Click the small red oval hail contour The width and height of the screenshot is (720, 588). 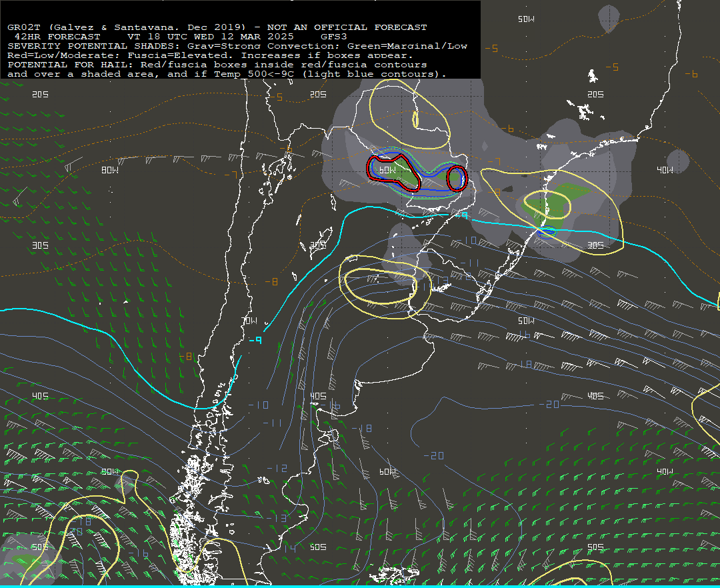click(457, 178)
